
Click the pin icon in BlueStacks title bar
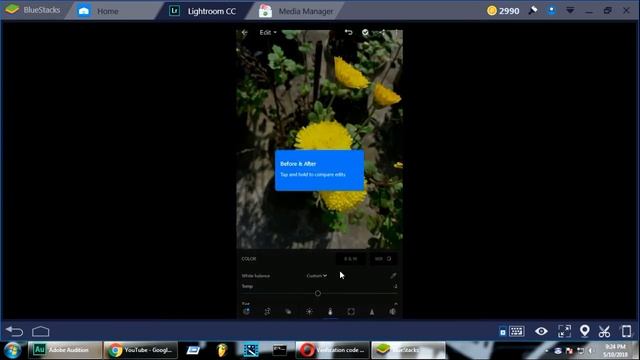(533, 11)
